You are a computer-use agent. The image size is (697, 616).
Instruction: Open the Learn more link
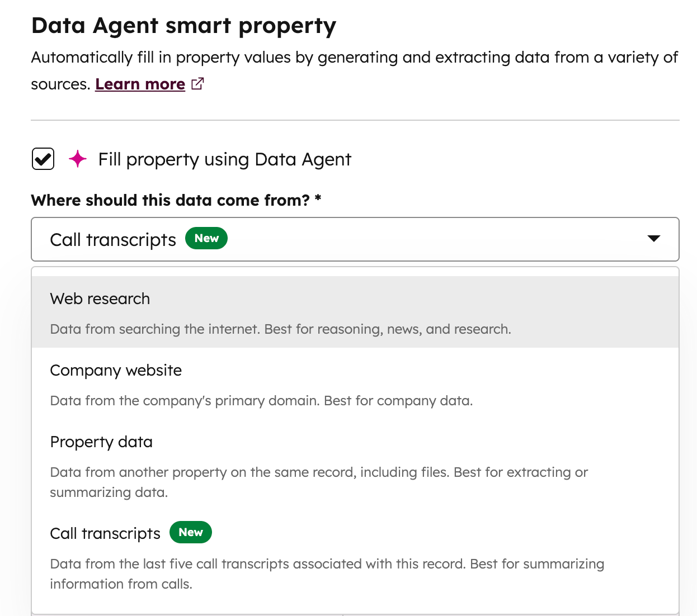point(140,83)
